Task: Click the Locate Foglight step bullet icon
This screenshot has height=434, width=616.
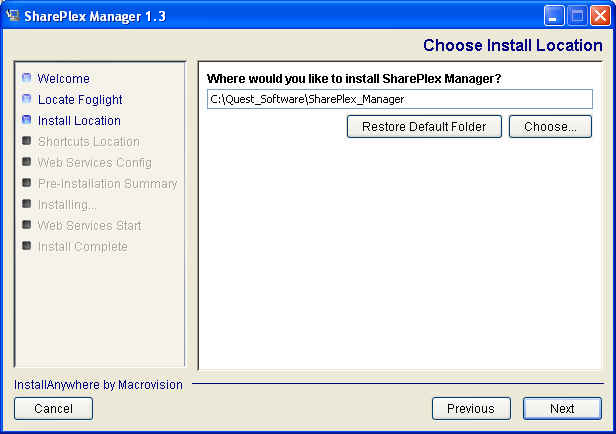Action: [x=26, y=99]
